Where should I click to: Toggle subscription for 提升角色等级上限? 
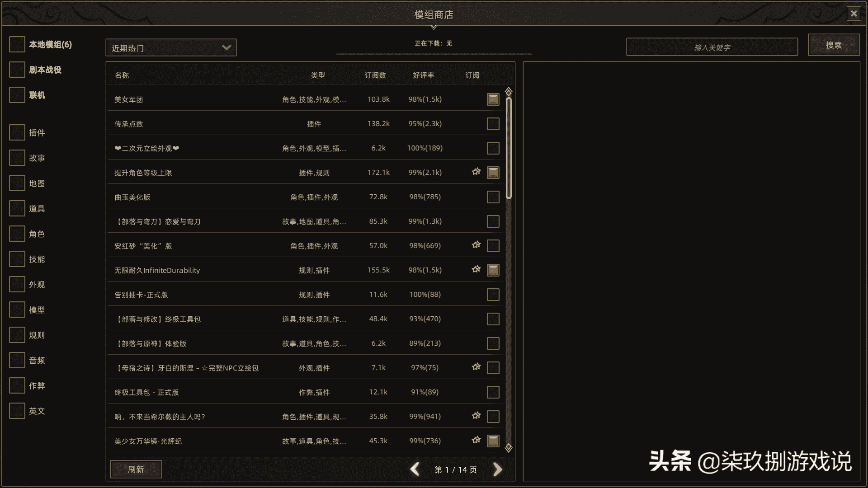tap(493, 173)
